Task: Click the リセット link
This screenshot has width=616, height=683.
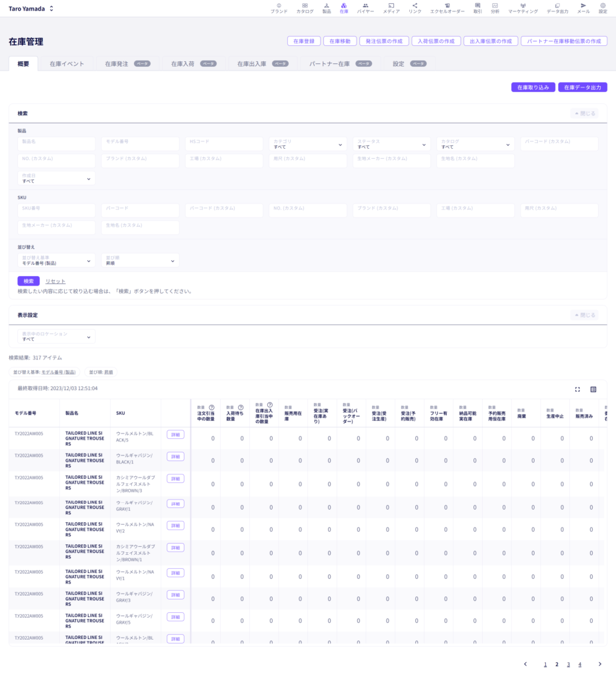Action: (x=55, y=281)
